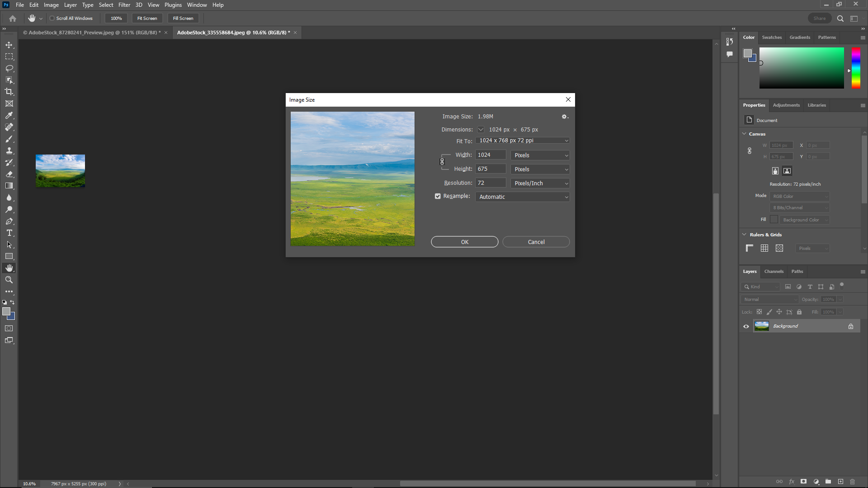
Task: Select the Gradient tool
Action: [9, 186]
